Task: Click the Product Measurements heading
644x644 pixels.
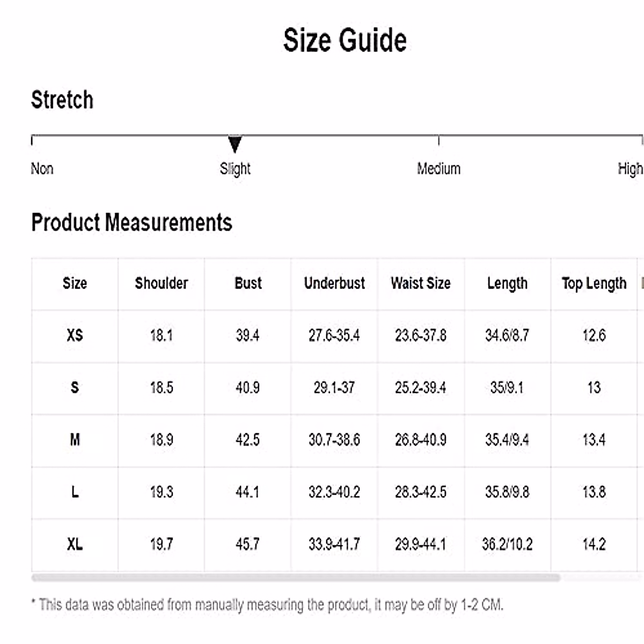Action: [131, 223]
